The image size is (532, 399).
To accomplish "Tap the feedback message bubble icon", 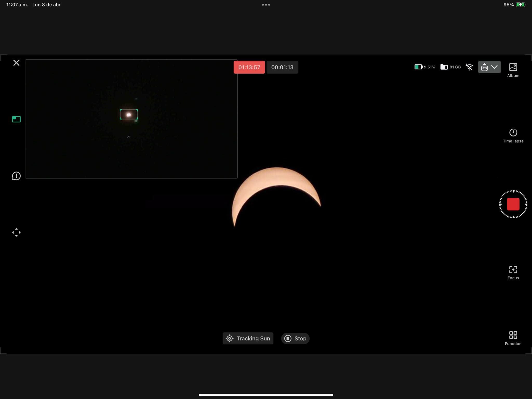I will 16,176.
